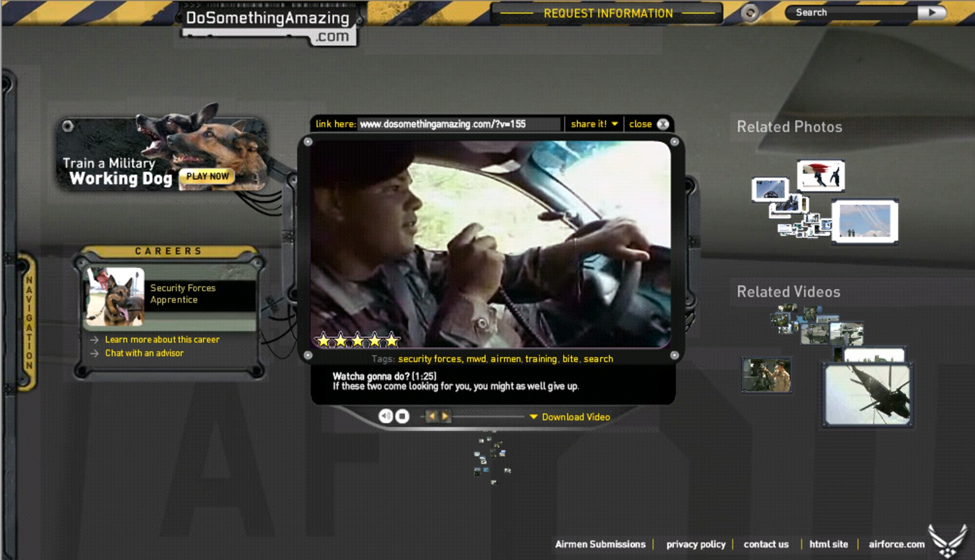Viewport: 975px width, 560px height.
Task: Open privacy policy link
Action: coord(696,544)
